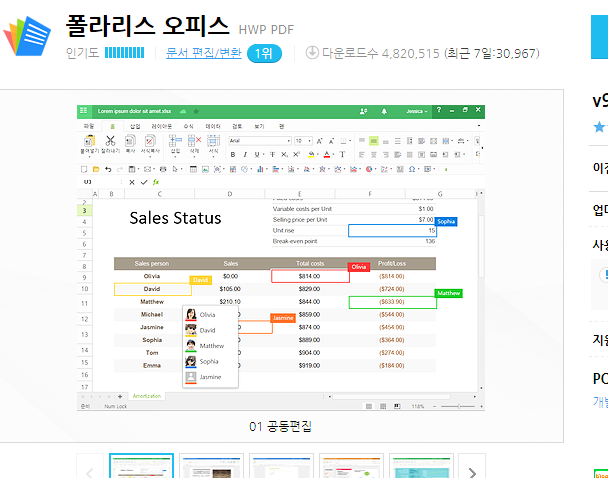Click the Print icon in quick toolbar
Image resolution: width=608 pixels, height=478 pixels.
163,169
